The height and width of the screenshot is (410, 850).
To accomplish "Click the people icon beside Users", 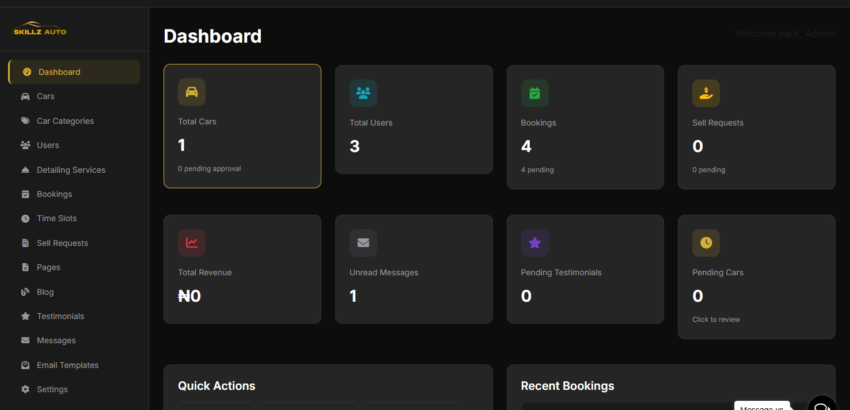I will (25, 145).
